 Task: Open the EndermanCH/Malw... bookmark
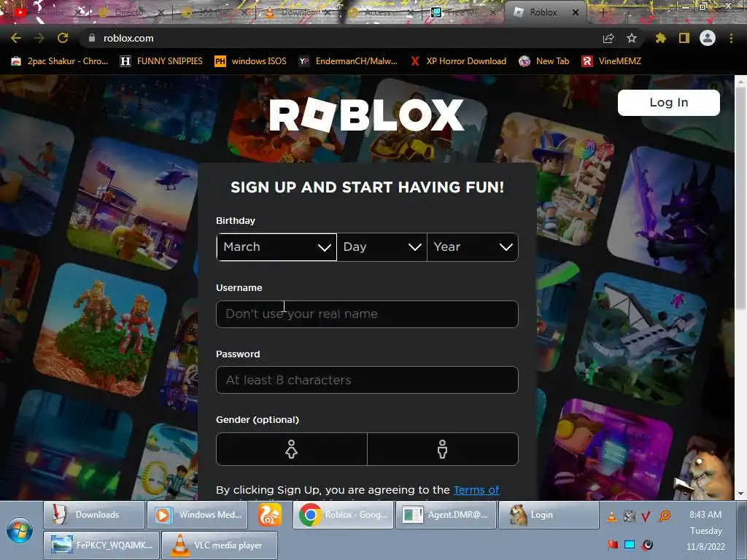pyautogui.click(x=348, y=61)
